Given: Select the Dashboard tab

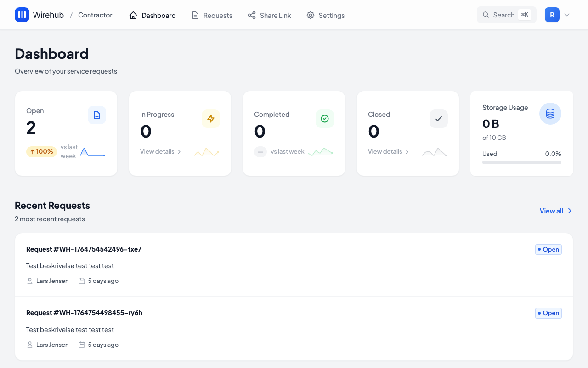Looking at the screenshot, I should pos(153,15).
